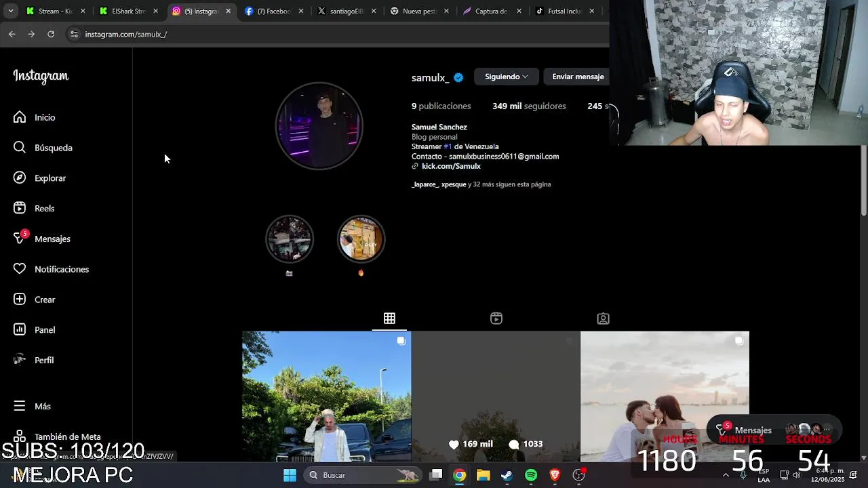Open Explorar compass icon
Image resolution: width=868 pixels, height=488 pixels.
click(x=20, y=178)
